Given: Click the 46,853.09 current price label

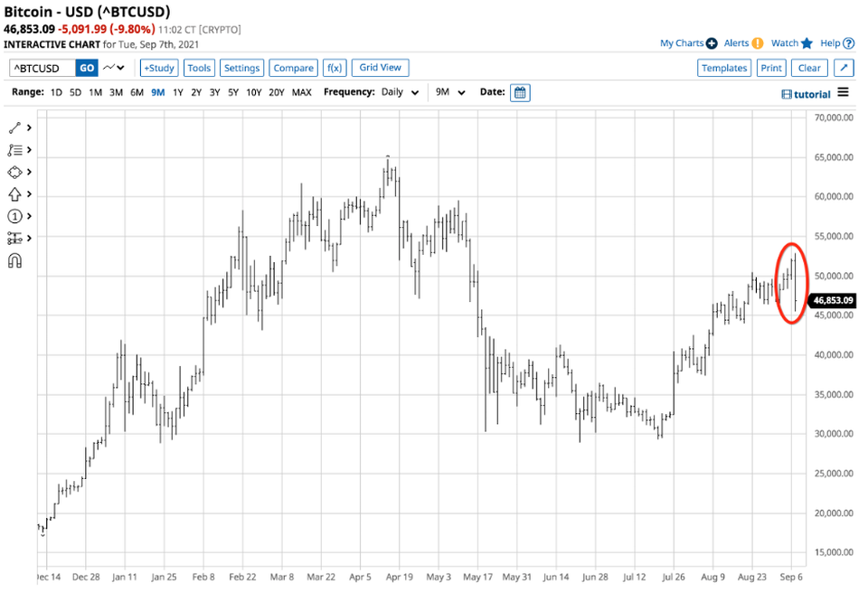Looking at the screenshot, I should coord(833,301).
